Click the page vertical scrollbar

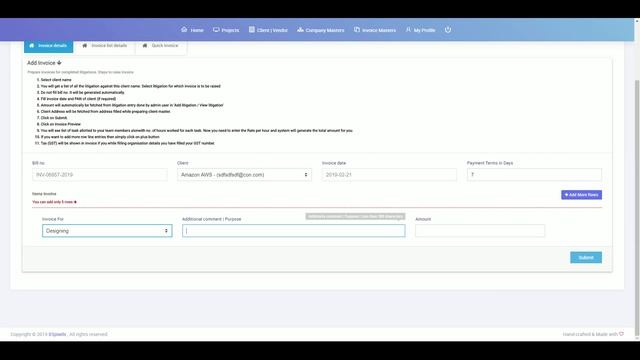(x=637, y=208)
